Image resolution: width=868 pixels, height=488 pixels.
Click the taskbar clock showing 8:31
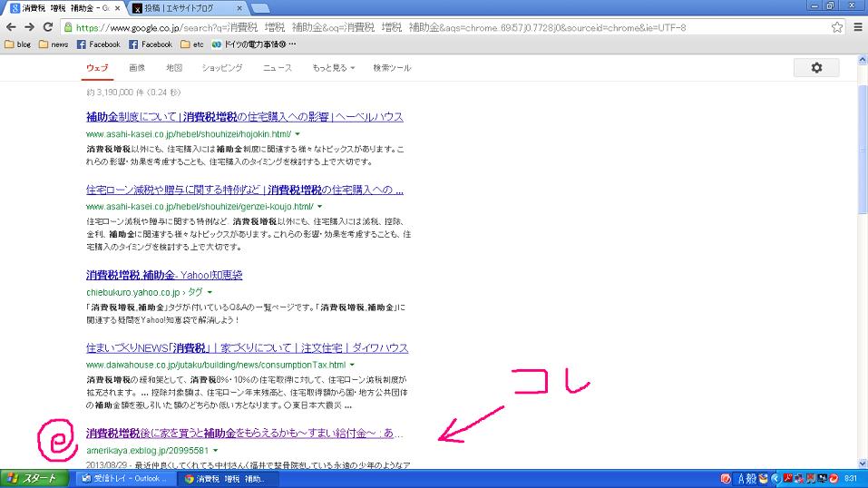click(850, 478)
